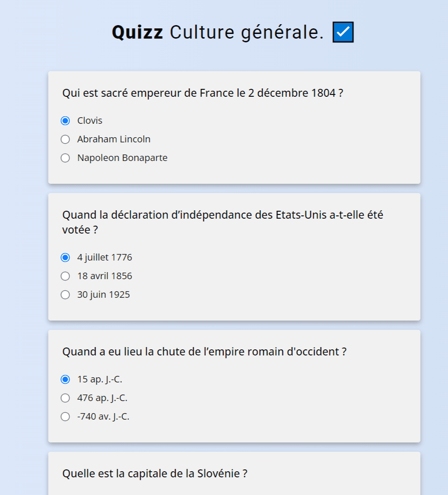Viewport: 448px width, 495px height.
Task: Click the selected radio for 4 juillet 1776
Action: pyautogui.click(x=65, y=257)
